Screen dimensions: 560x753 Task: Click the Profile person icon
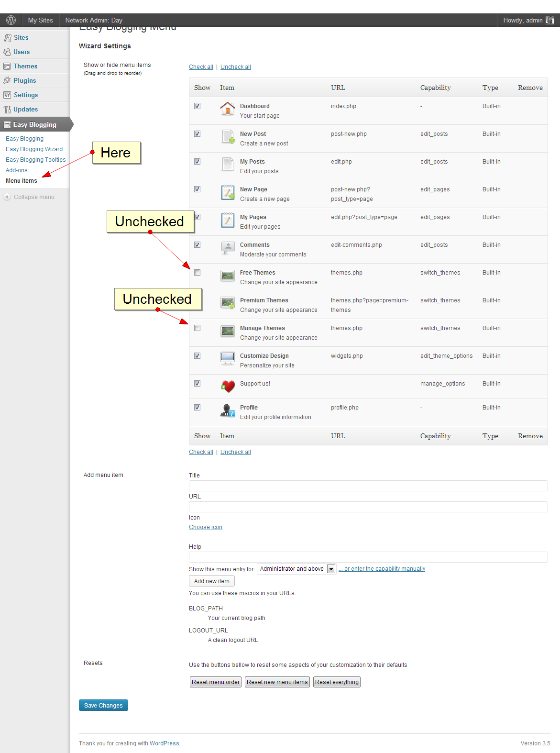pyautogui.click(x=228, y=410)
